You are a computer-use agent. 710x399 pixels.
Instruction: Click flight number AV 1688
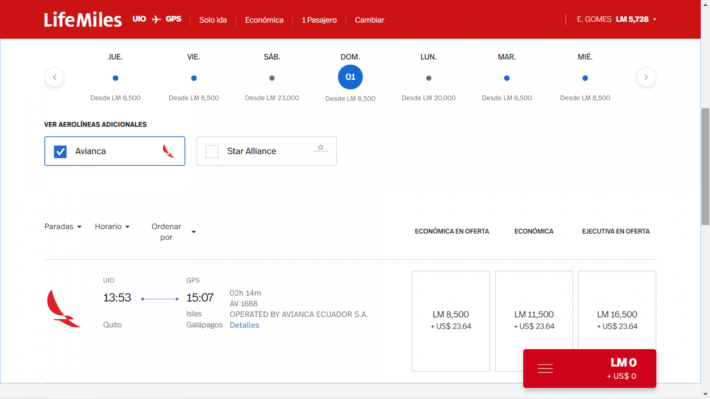243,304
